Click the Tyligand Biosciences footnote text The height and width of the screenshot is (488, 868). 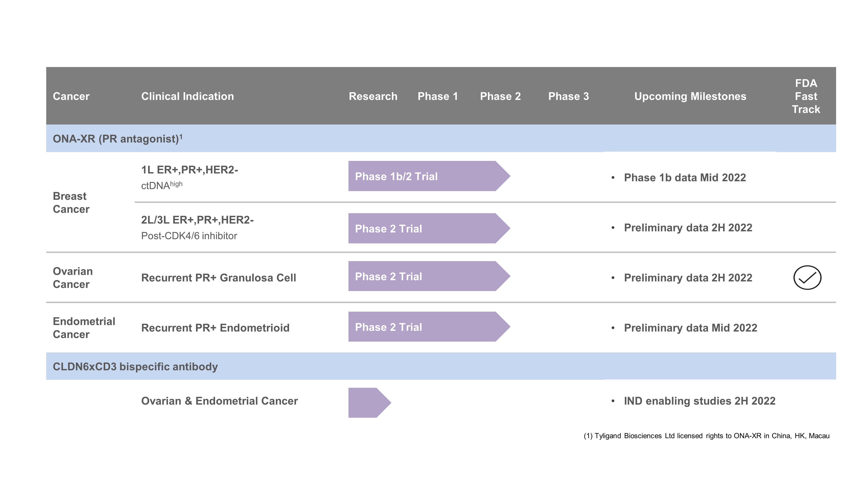click(706, 436)
